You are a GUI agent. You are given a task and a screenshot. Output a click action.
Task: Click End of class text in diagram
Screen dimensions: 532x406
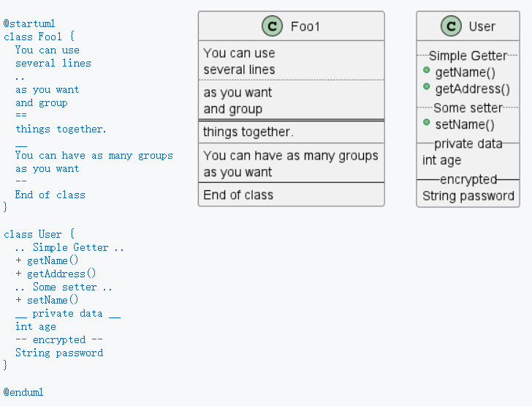click(x=238, y=195)
